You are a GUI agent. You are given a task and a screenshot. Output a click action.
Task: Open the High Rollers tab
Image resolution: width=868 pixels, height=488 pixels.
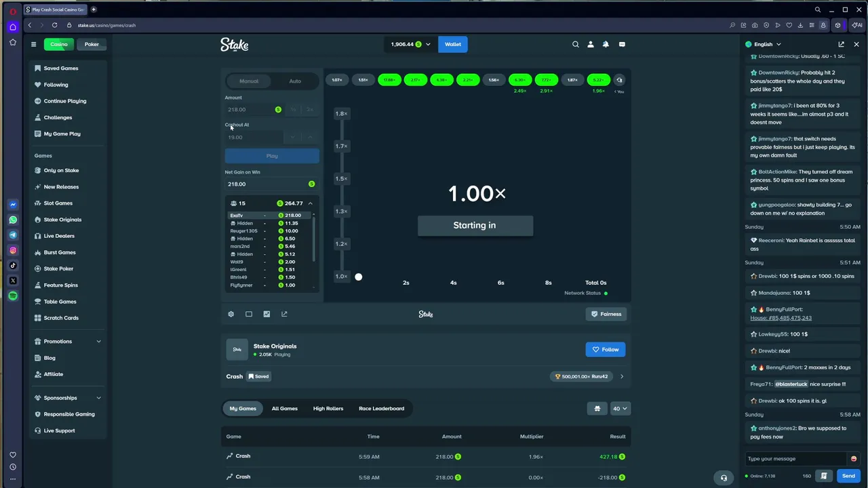tap(328, 409)
